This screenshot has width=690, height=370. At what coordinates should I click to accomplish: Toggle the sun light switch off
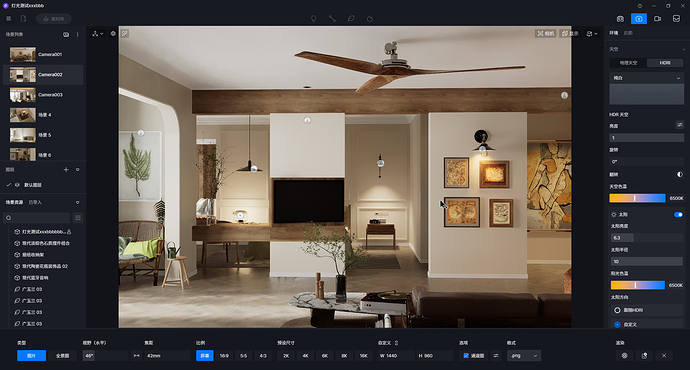tap(678, 215)
